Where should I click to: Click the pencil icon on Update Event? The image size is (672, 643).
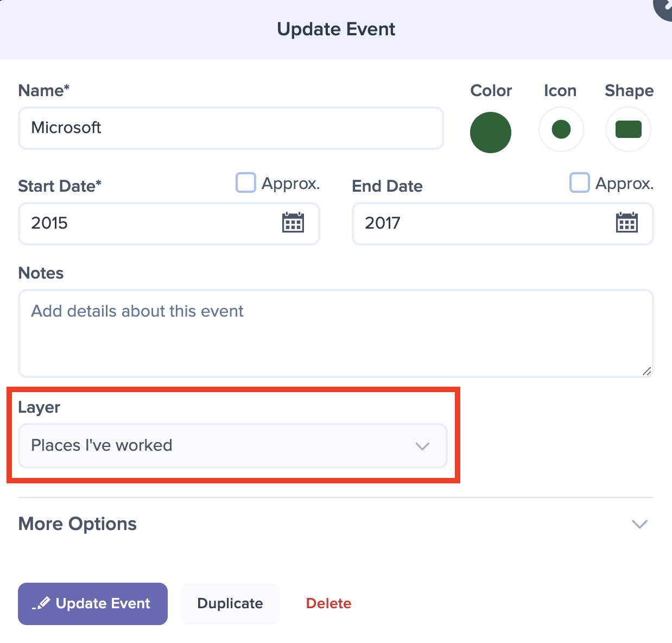coord(41,603)
